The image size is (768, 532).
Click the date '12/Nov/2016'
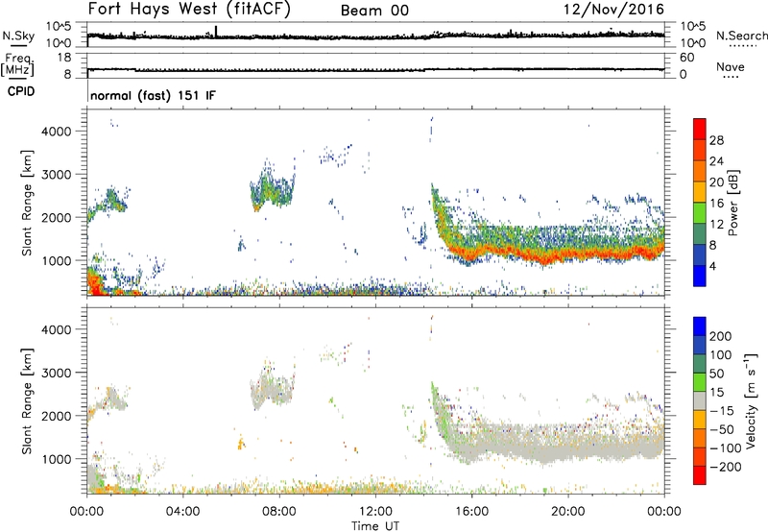[613, 10]
